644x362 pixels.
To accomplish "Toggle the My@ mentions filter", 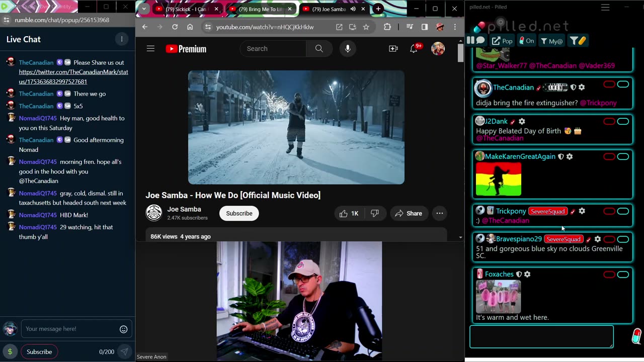I will coord(551,41).
